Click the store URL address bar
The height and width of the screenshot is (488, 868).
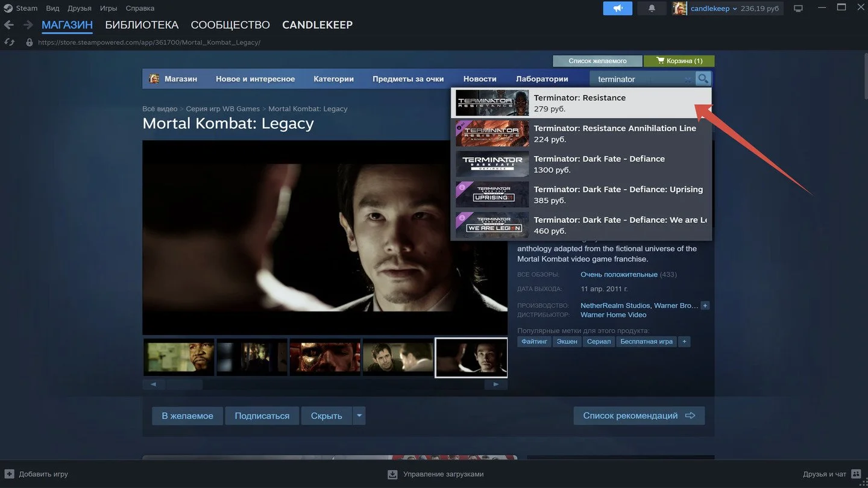click(149, 43)
